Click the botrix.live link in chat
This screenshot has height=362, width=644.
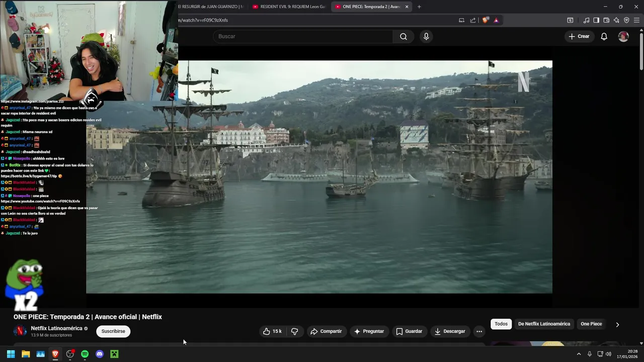tap(29, 176)
